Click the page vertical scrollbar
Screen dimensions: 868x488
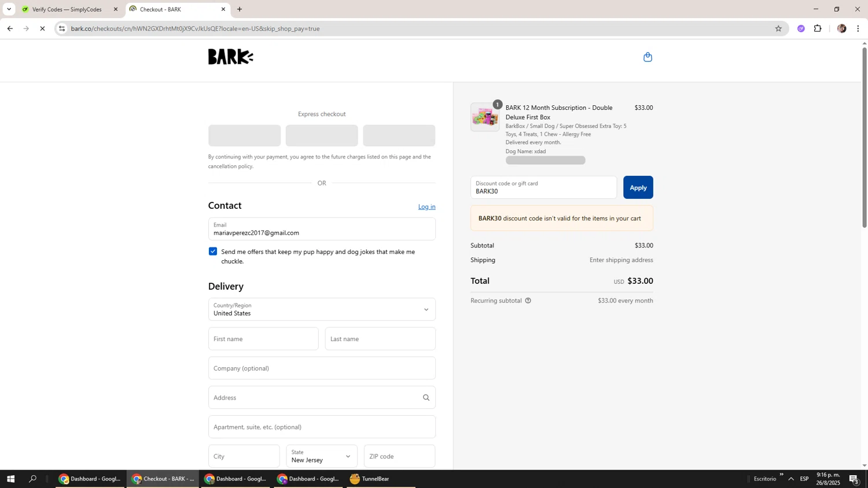point(865,137)
